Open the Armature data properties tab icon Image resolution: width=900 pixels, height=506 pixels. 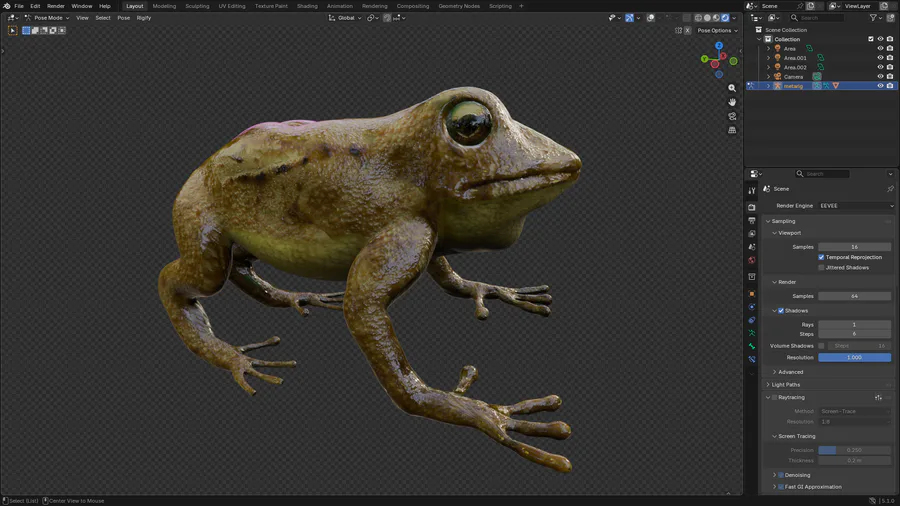coord(752,333)
